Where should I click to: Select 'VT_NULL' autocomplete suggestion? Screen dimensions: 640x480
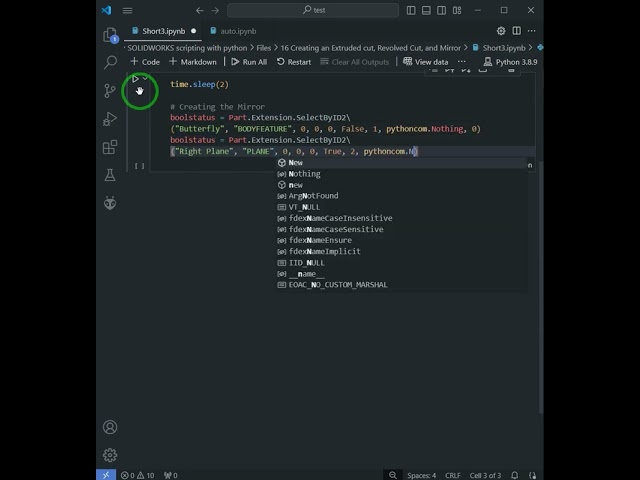pyautogui.click(x=402, y=207)
